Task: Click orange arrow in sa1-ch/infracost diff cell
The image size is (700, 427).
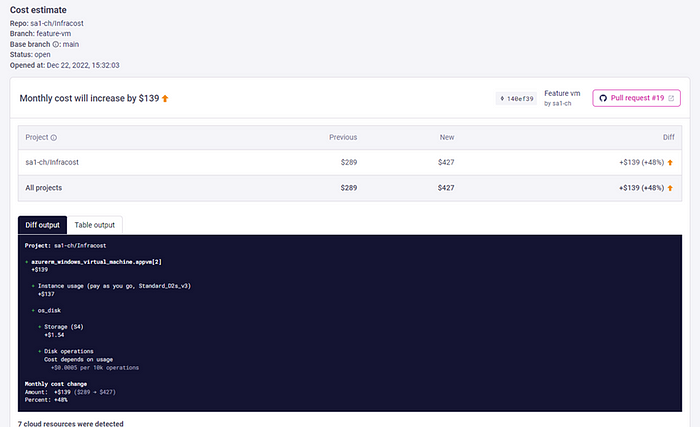Action: tap(670, 163)
